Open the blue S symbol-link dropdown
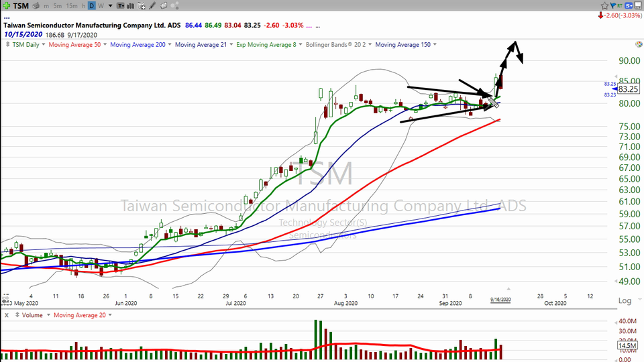The height and width of the screenshot is (362, 644). pyautogui.click(x=629, y=6)
